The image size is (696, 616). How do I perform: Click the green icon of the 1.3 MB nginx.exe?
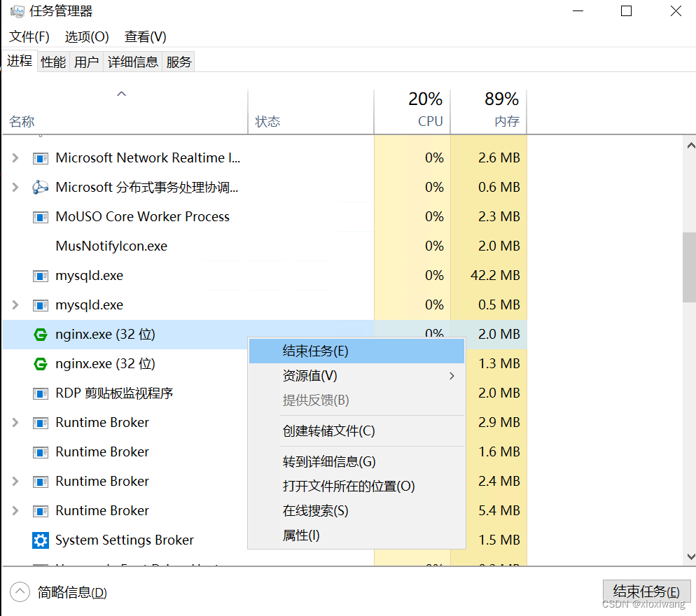click(41, 364)
